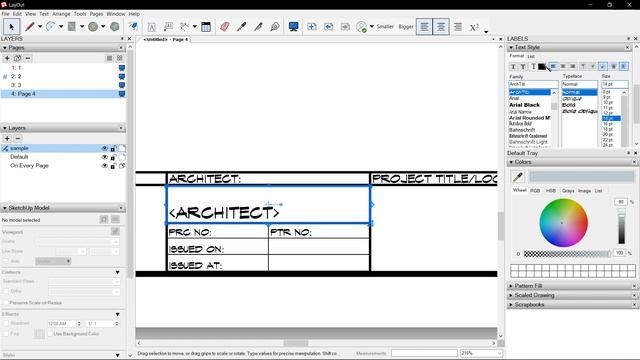Select the arrow Select tool
The width and height of the screenshot is (640, 360).
pos(11,27)
